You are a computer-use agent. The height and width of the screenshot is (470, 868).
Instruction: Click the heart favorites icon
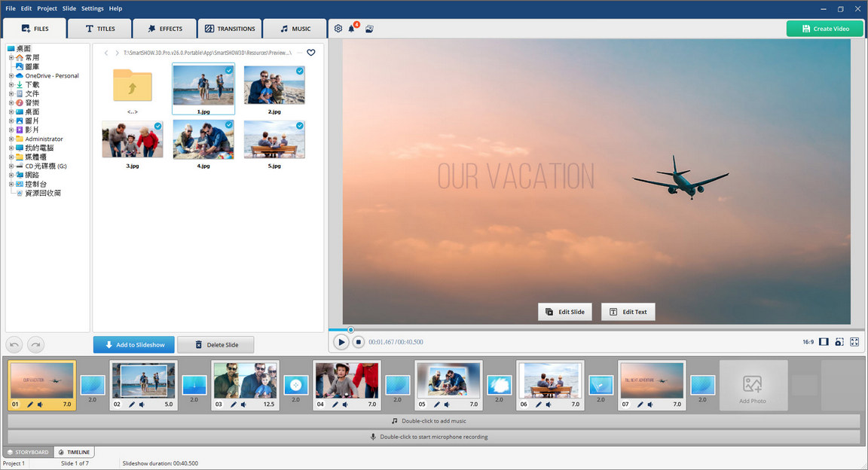(x=311, y=53)
